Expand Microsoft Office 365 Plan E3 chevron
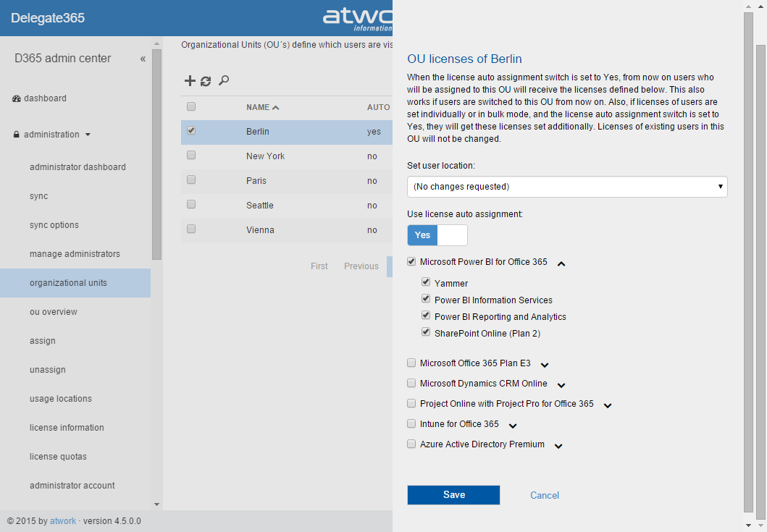This screenshot has height=532, width=767. click(545, 365)
